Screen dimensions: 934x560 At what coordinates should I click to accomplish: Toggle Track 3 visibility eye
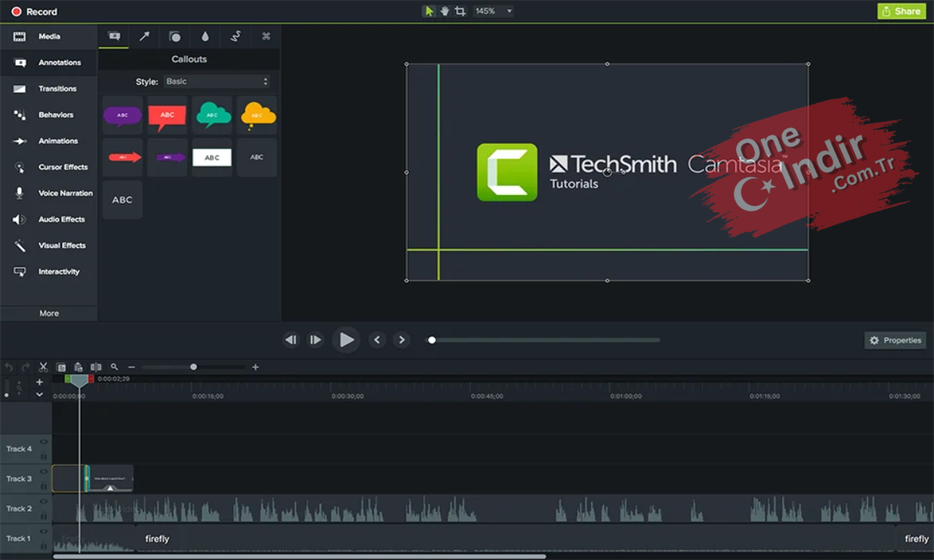(44, 472)
